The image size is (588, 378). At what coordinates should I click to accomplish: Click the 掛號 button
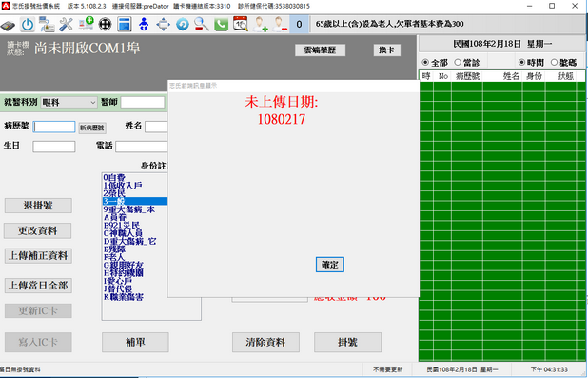(347, 342)
